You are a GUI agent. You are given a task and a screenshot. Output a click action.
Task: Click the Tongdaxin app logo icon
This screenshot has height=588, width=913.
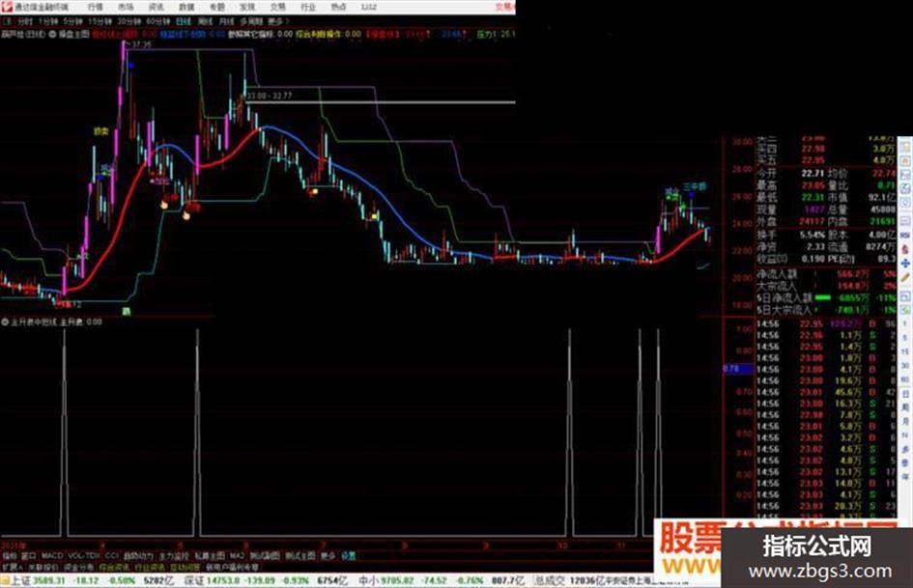[7, 7]
